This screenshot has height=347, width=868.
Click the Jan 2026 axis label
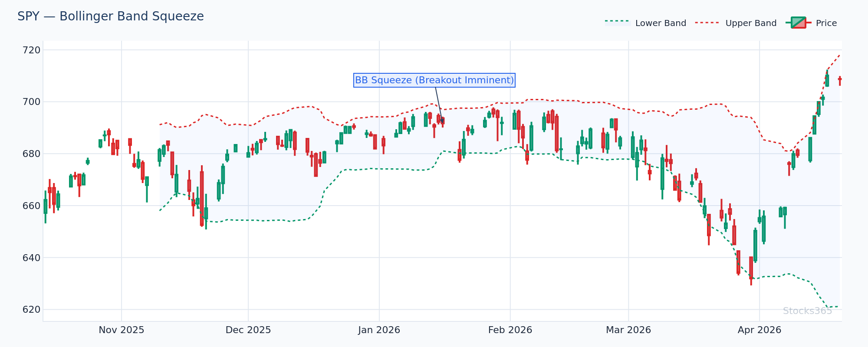(379, 330)
